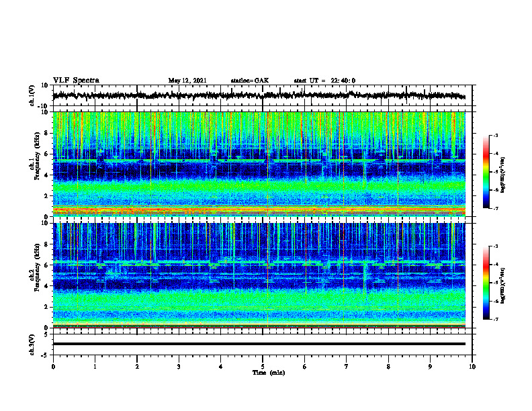The width and height of the screenshot is (532, 411).
Task: Click time axis tick label '6'
Action: 304,367
